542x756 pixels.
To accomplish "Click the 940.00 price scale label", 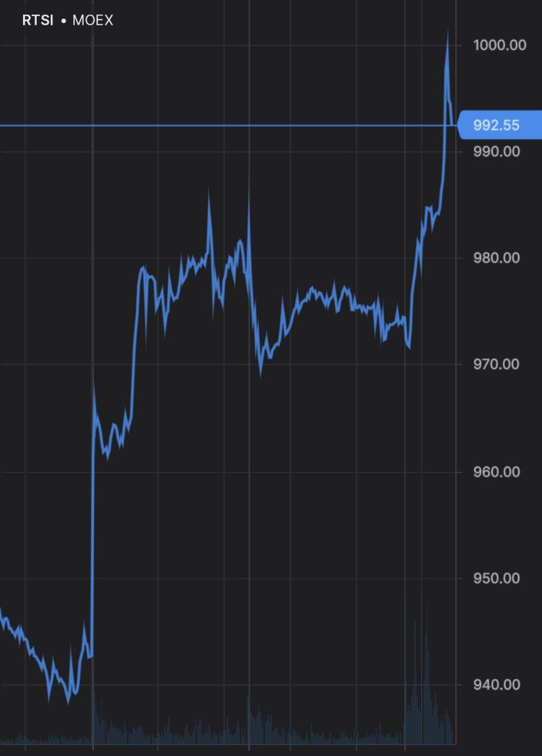I will click(496, 685).
